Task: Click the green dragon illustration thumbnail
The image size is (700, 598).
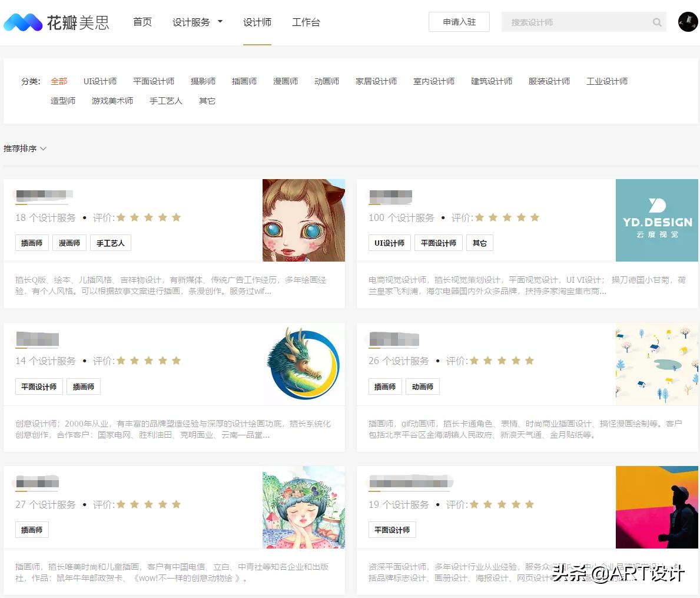Action: (304, 364)
